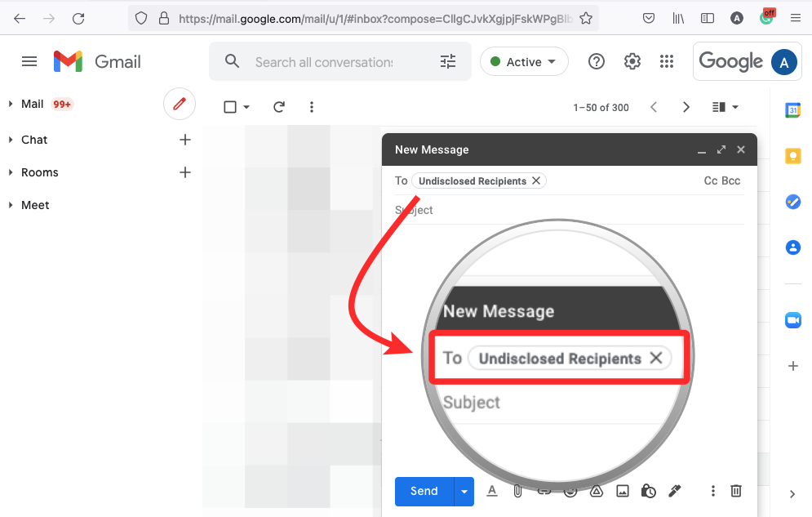Insert files using Google Drive
The image size is (812, 517).
pos(597,491)
